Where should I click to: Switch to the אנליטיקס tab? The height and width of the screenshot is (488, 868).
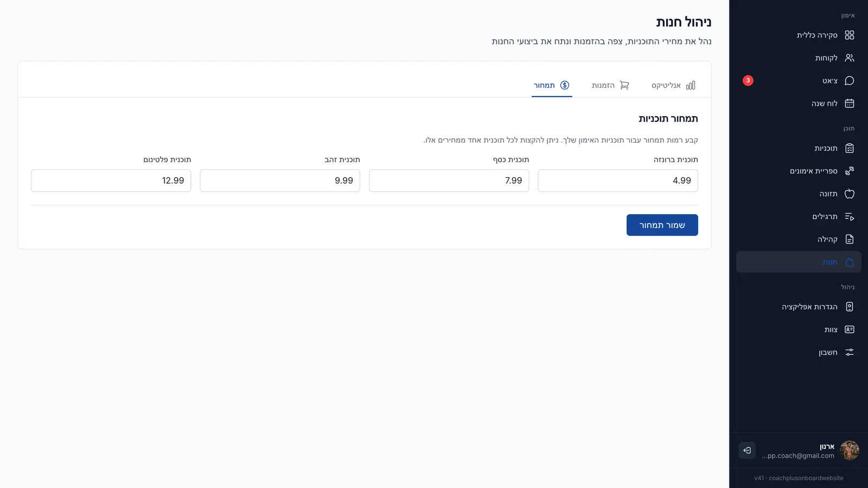[x=673, y=86]
